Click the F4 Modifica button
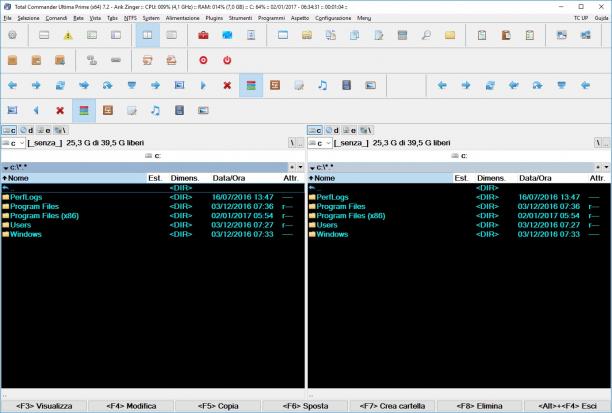Image resolution: width=612 pixels, height=413 pixels. click(x=131, y=406)
